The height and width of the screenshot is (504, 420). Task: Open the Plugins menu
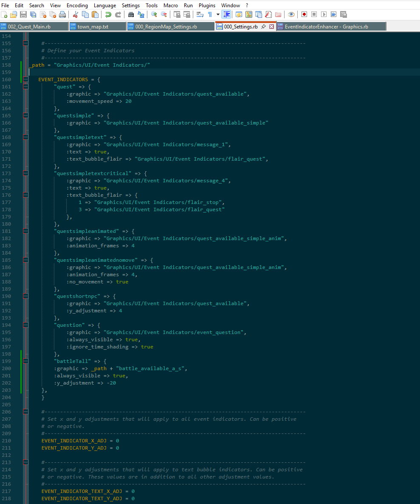[207, 5]
